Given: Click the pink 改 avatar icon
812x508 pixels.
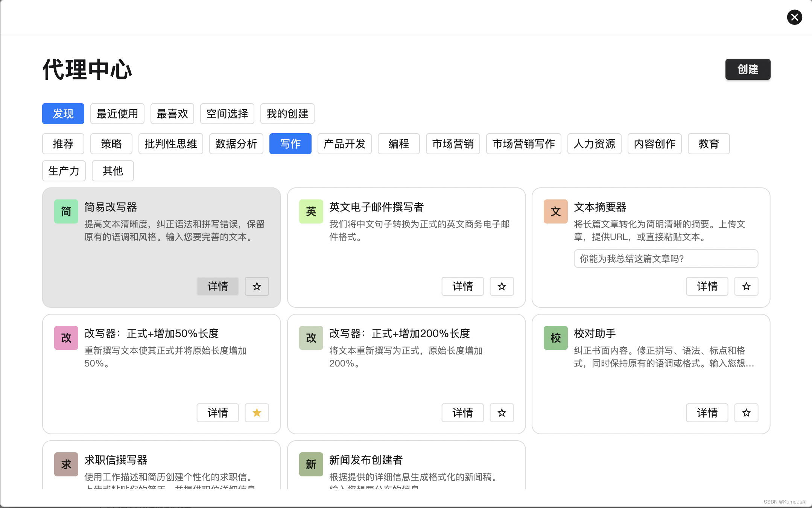Looking at the screenshot, I should pyautogui.click(x=66, y=338).
